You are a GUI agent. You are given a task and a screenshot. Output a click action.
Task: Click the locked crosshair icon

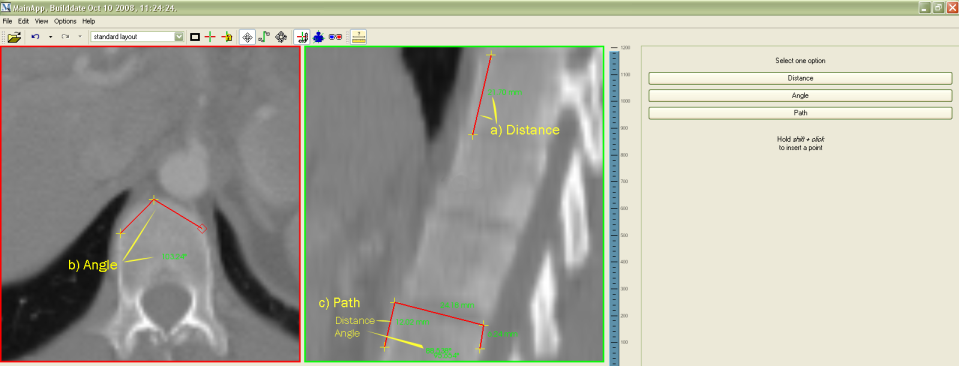227,37
